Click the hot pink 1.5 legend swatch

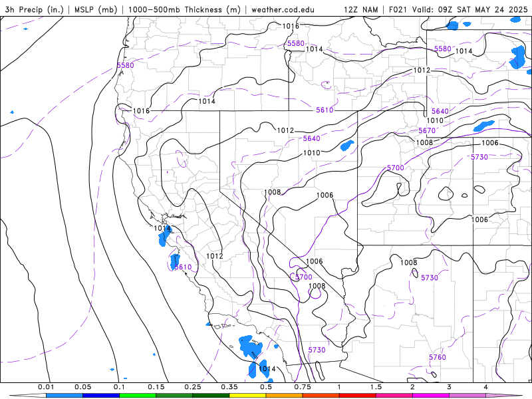[394, 396]
